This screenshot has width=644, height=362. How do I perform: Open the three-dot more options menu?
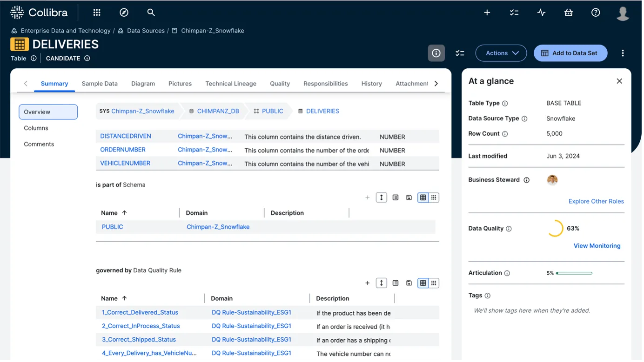click(x=623, y=53)
